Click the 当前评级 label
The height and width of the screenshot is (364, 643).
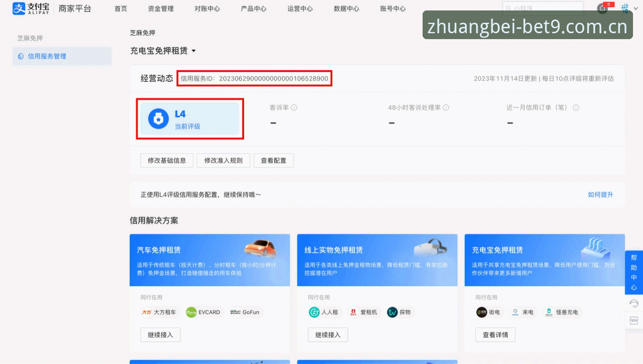pyautogui.click(x=188, y=126)
